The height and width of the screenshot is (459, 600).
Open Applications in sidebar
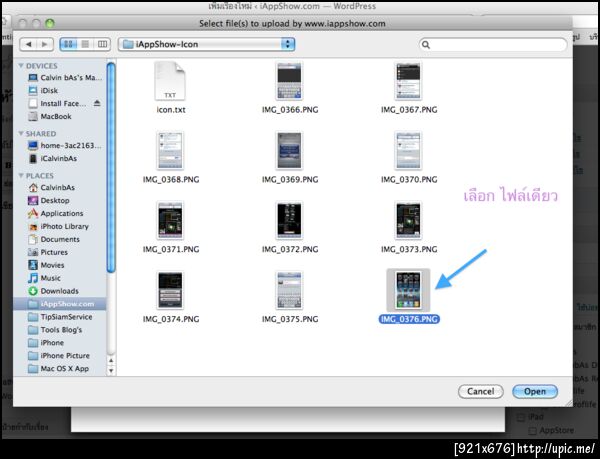[x=55, y=213]
